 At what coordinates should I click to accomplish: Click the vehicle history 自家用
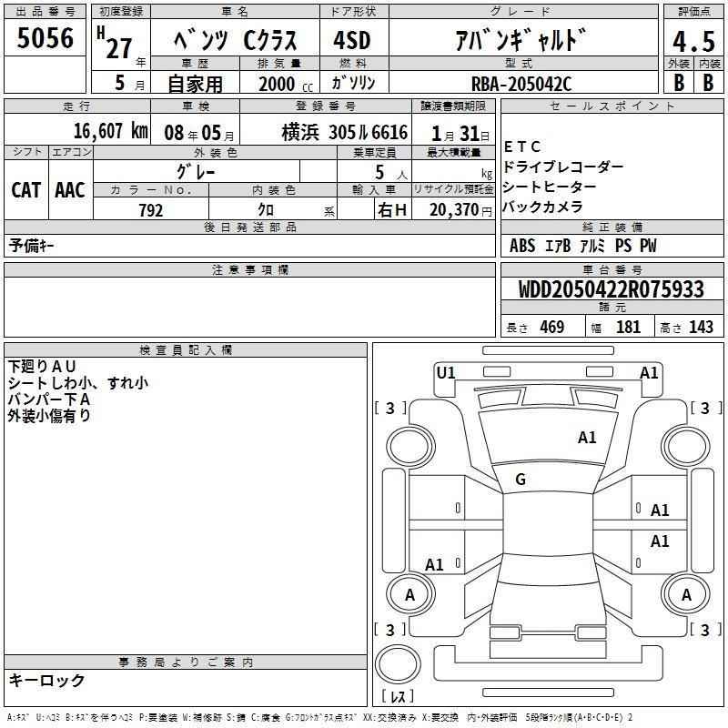pos(195,84)
